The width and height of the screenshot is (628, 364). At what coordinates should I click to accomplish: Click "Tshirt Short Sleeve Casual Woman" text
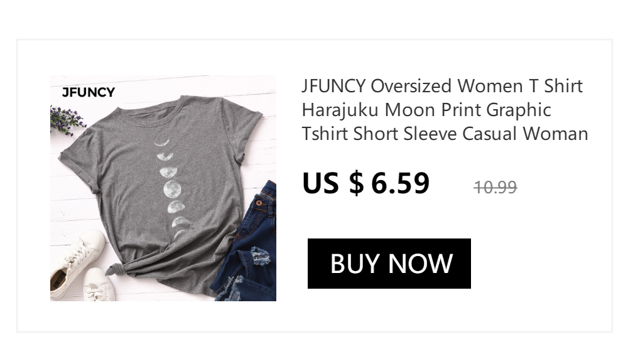[445, 133]
